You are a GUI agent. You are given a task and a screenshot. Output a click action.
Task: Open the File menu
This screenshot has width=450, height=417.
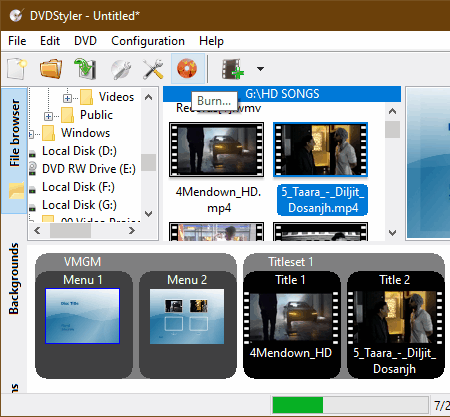click(17, 41)
